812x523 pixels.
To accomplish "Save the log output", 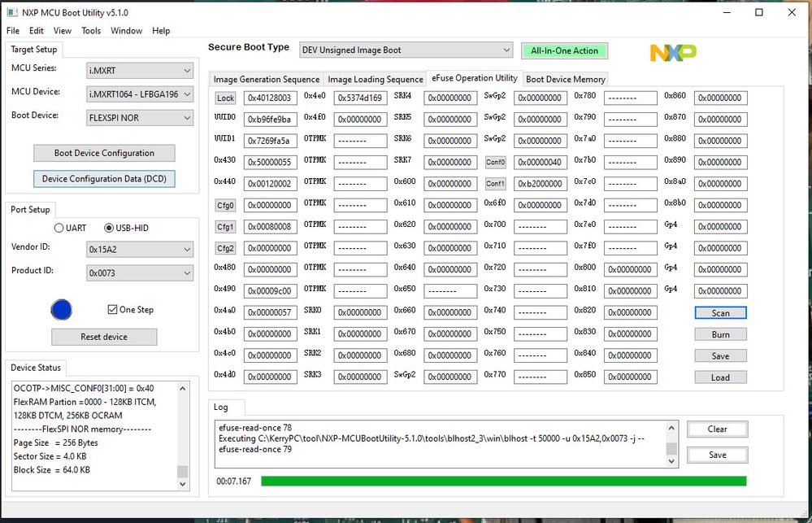I will [717, 455].
